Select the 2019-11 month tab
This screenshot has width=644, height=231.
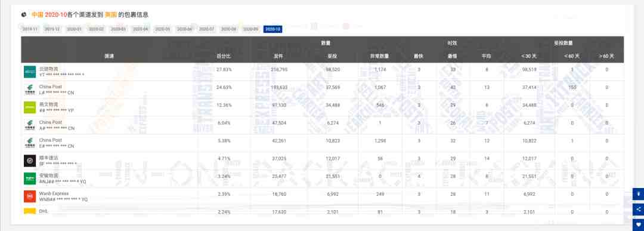pyautogui.click(x=30, y=29)
